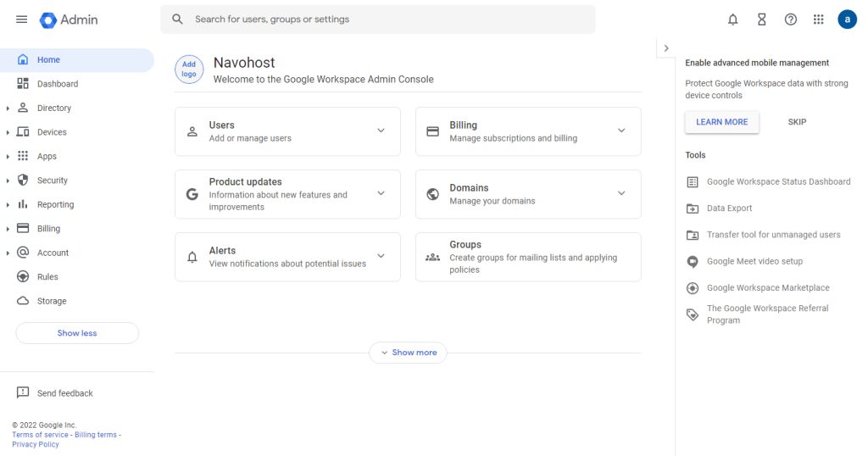This screenshot has width=868, height=456.
Task: Click the LEARN MORE button
Action: point(722,122)
